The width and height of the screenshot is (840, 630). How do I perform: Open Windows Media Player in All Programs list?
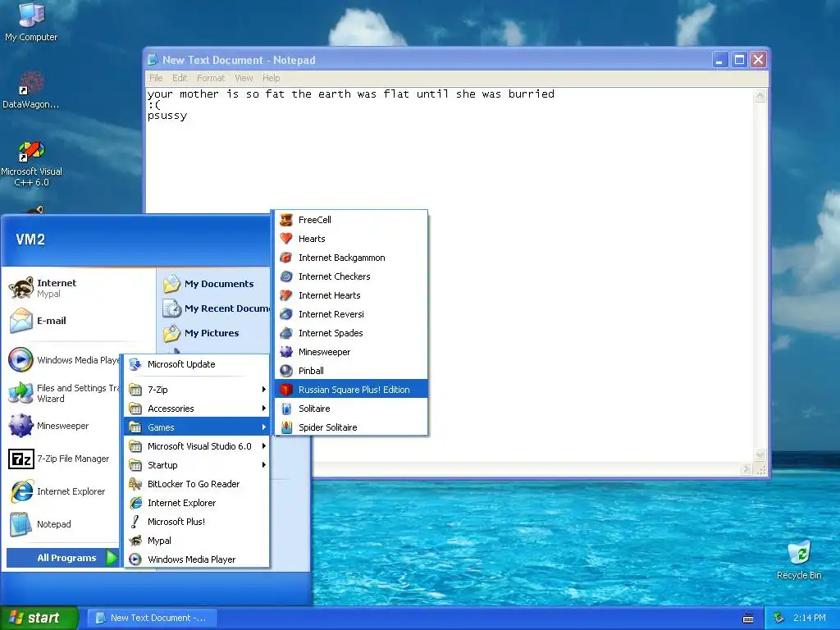197,559
